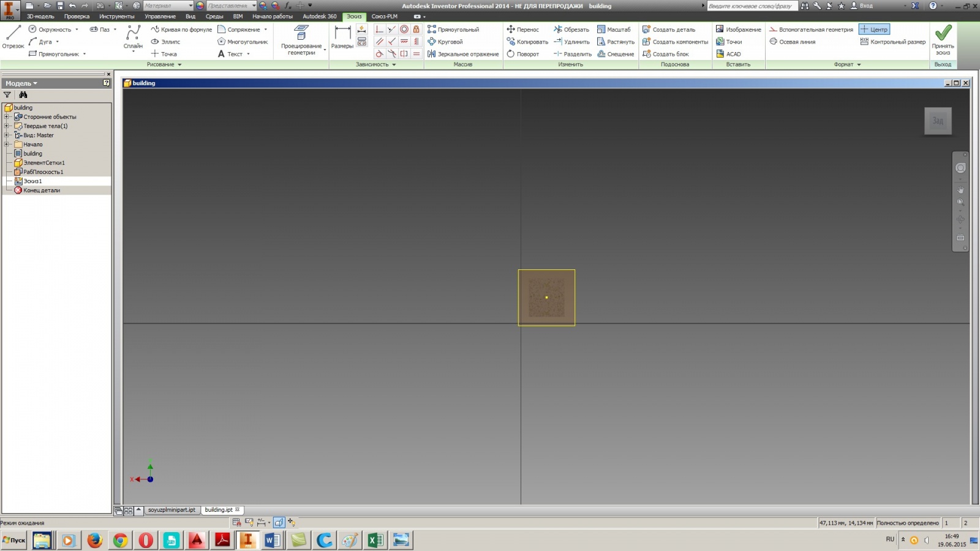Click Создать деталь button
This screenshot has width=980, height=551.
[x=669, y=29]
